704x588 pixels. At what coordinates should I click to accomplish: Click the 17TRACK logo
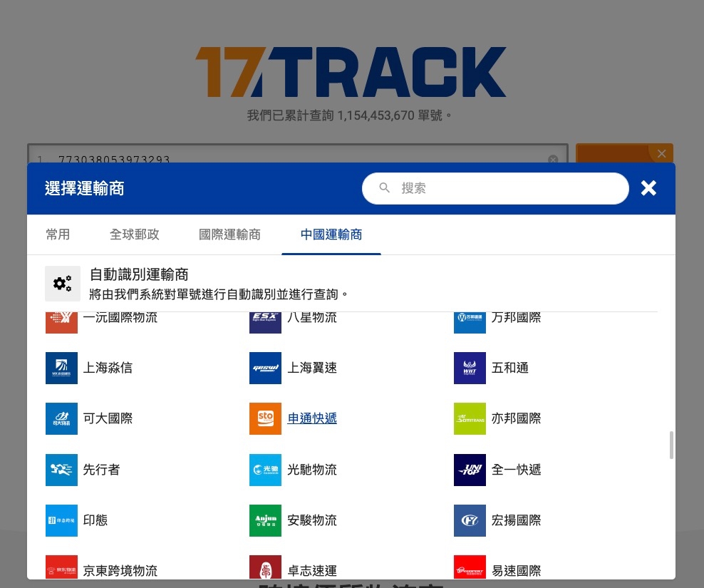(351, 72)
